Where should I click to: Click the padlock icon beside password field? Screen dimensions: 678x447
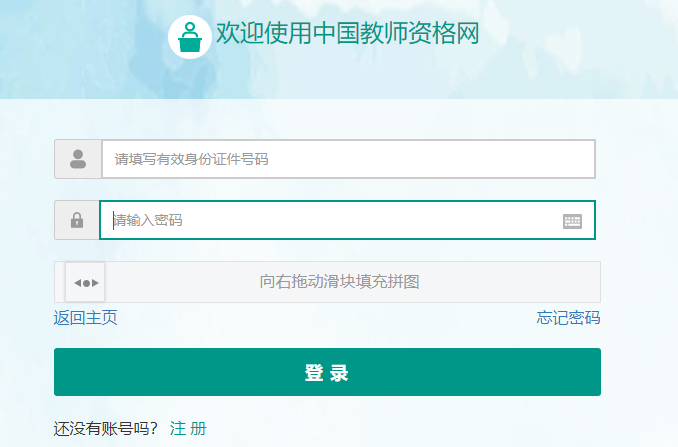pos(77,220)
